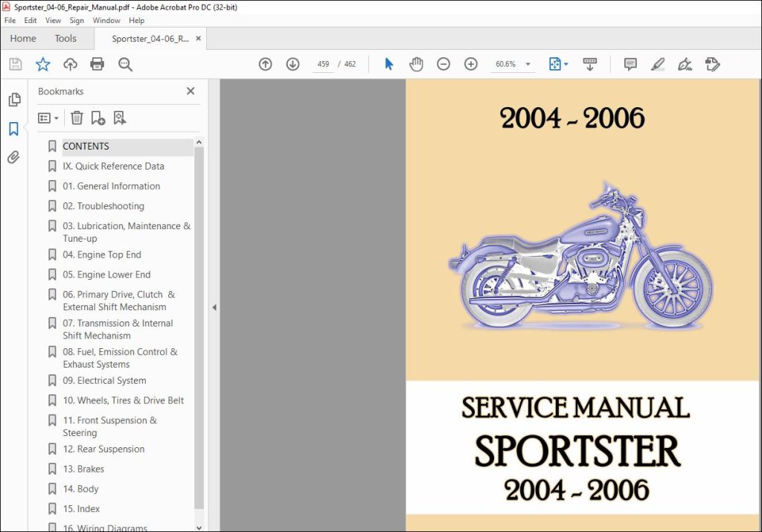Open the View menu

pyautogui.click(x=53, y=20)
